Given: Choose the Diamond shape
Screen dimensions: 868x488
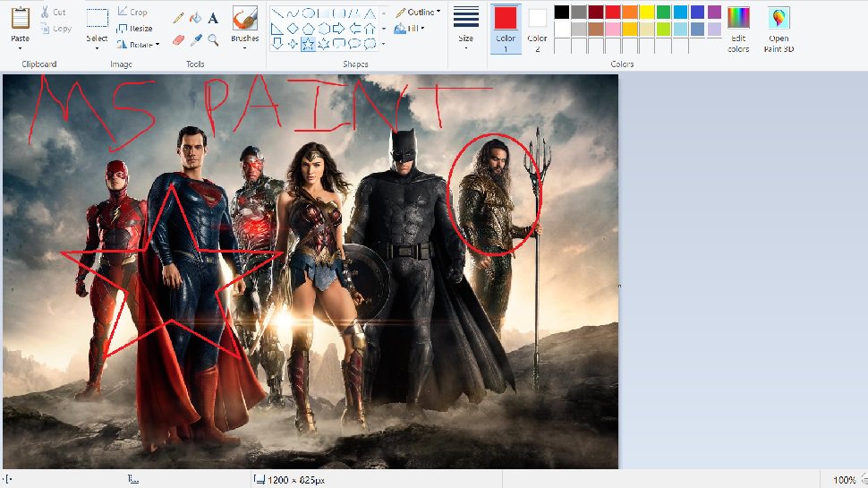Looking at the screenshot, I should click(x=293, y=29).
